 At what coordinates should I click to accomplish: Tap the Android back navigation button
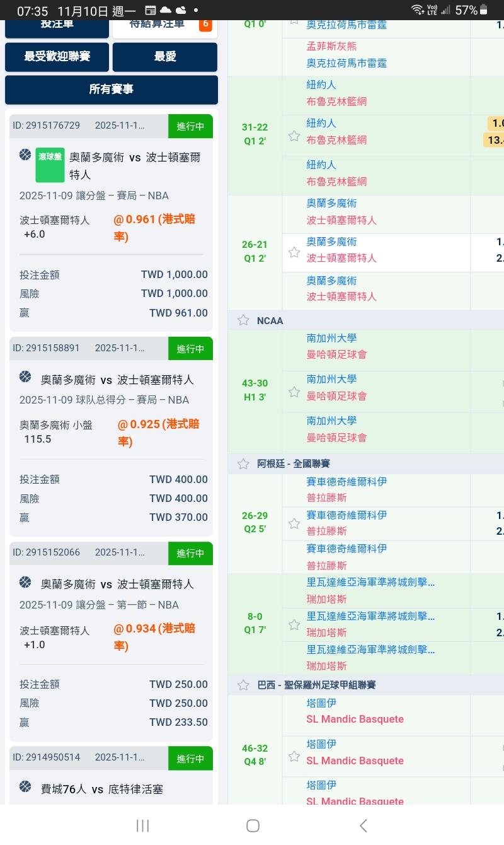[x=363, y=825]
